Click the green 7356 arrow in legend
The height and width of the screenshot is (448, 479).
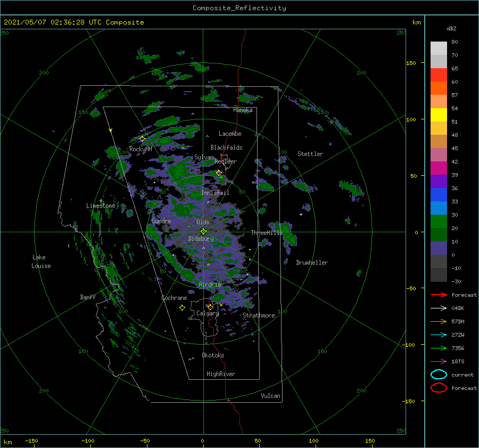(x=439, y=348)
